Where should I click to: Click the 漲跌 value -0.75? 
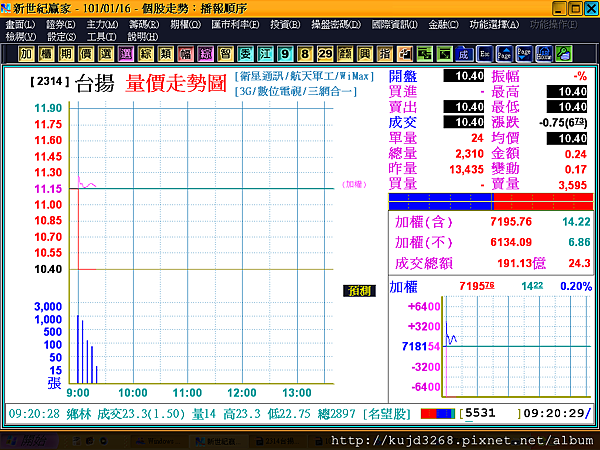(x=562, y=122)
